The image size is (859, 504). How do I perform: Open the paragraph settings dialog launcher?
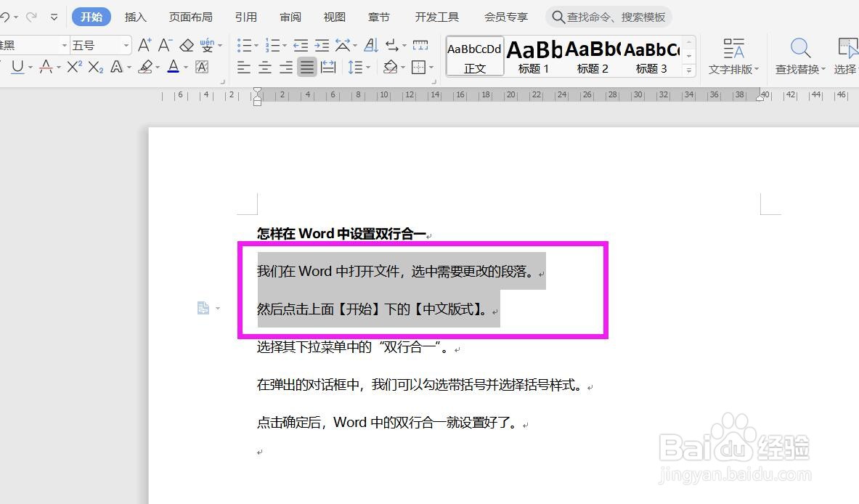click(x=434, y=82)
